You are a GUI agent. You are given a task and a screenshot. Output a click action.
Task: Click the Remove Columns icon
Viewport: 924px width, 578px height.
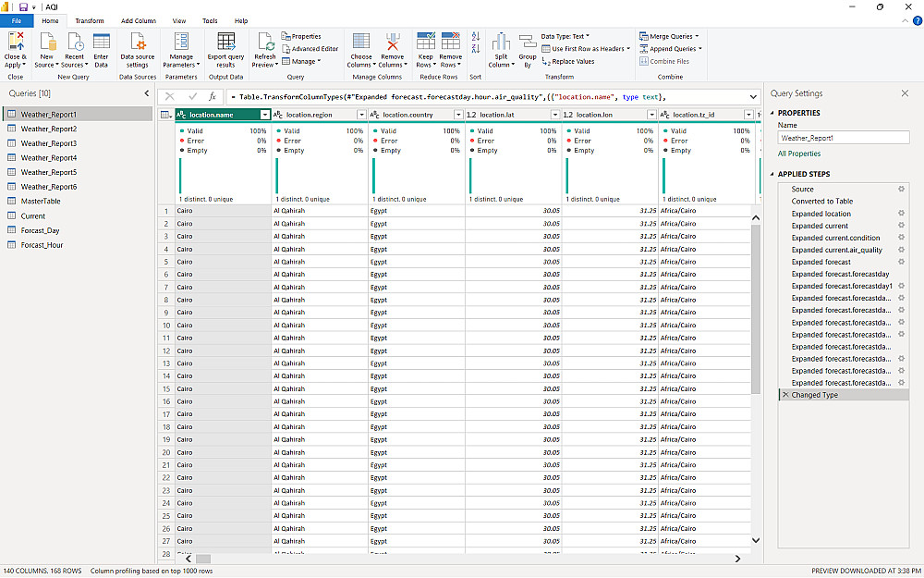pos(393,43)
